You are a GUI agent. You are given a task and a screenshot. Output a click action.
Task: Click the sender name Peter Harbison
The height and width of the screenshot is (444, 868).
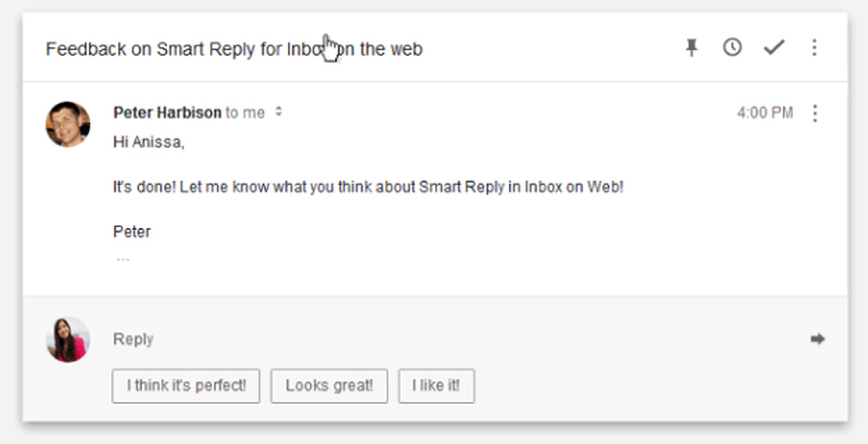(x=167, y=113)
